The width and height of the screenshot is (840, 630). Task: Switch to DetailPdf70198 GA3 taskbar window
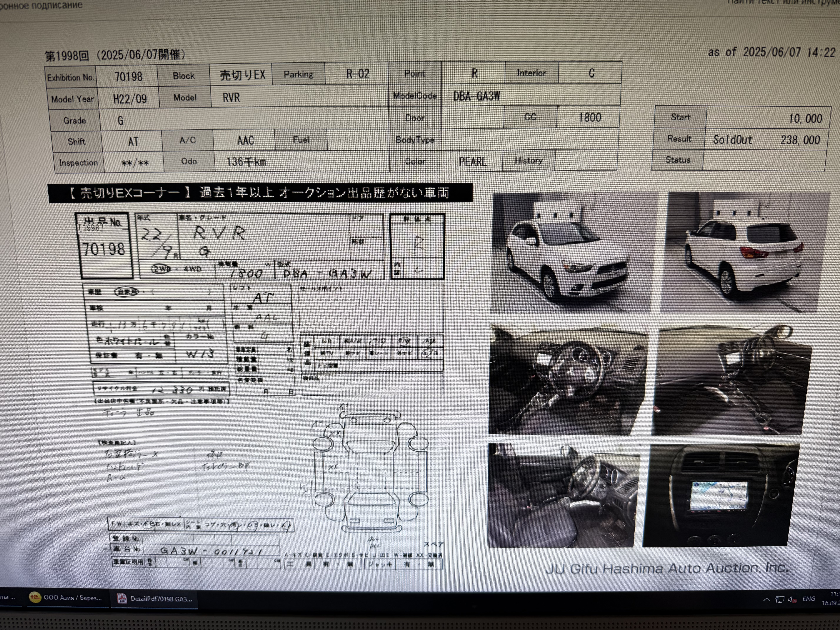tap(161, 599)
